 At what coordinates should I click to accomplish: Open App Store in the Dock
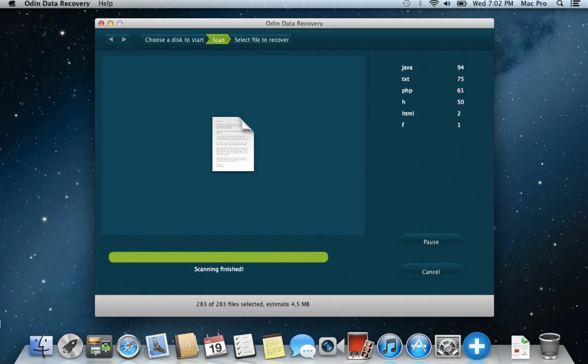click(419, 346)
